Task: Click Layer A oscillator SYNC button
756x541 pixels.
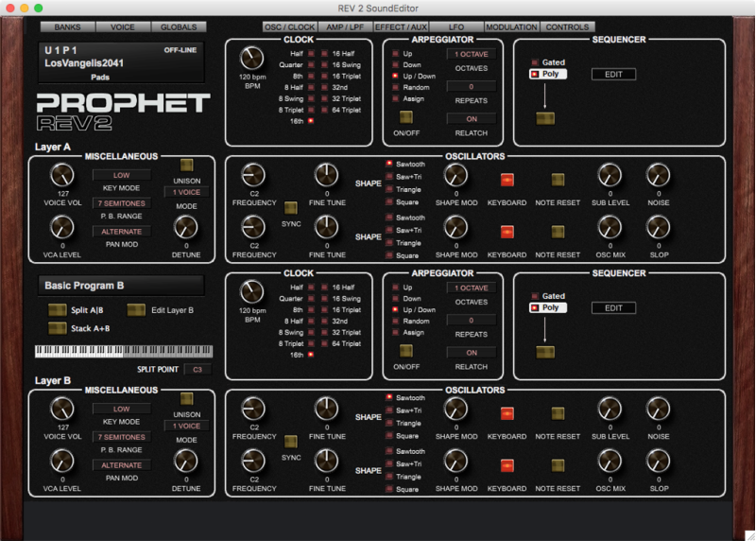Action: [x=291, y=207]
